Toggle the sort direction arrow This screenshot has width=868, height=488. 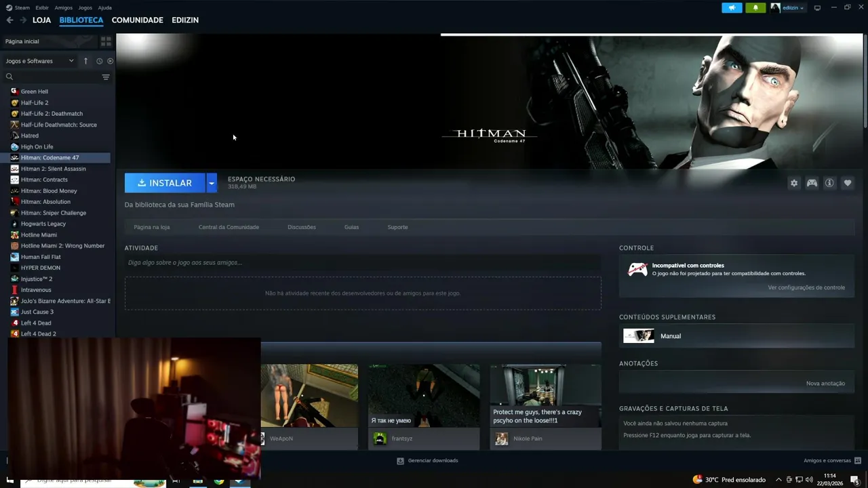(85, 61)
